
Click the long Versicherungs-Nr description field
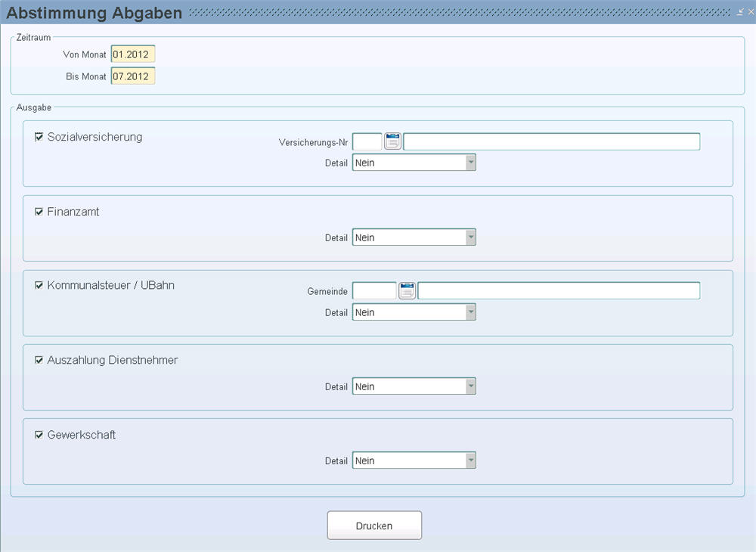552,141
